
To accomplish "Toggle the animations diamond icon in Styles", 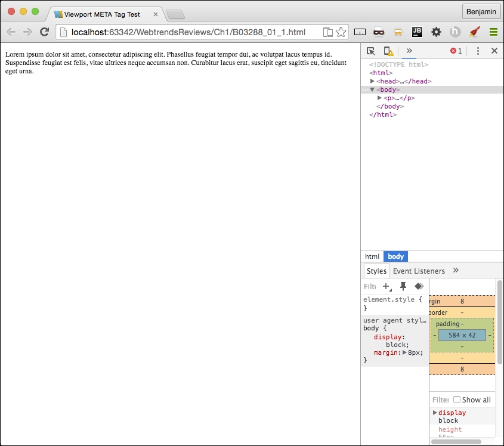I will pos(419,286).
